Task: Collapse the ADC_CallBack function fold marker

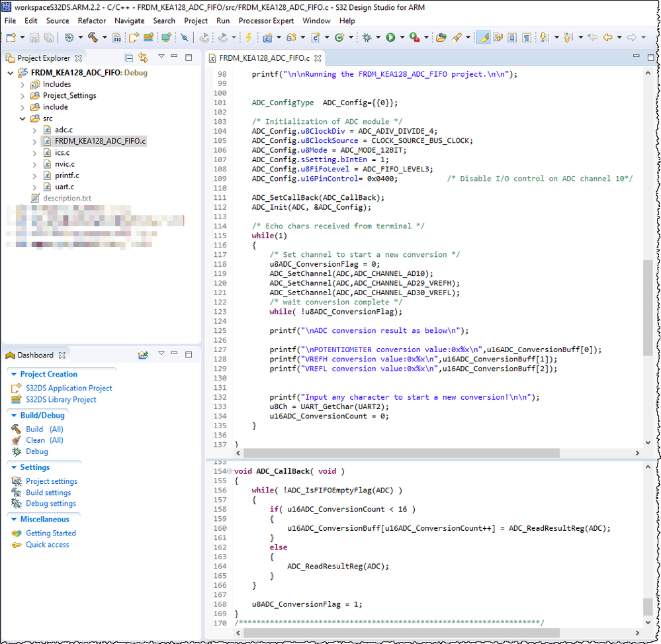Action: (x=229, y=471)
